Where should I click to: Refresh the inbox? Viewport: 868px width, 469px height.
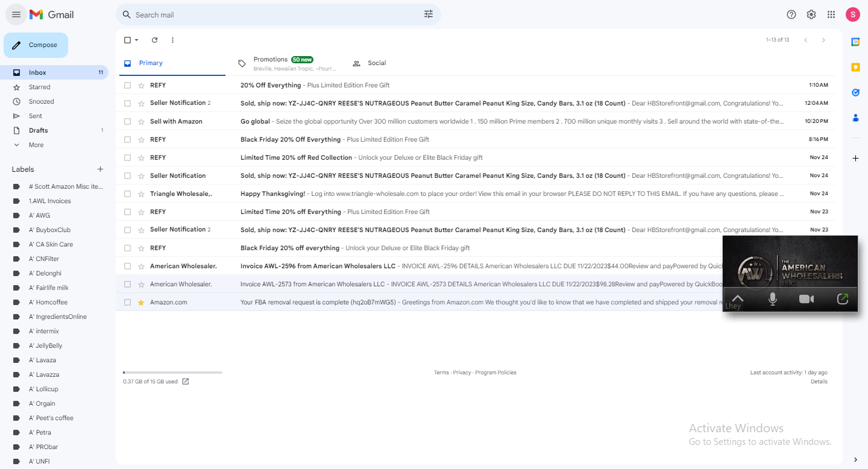[154, 40]
